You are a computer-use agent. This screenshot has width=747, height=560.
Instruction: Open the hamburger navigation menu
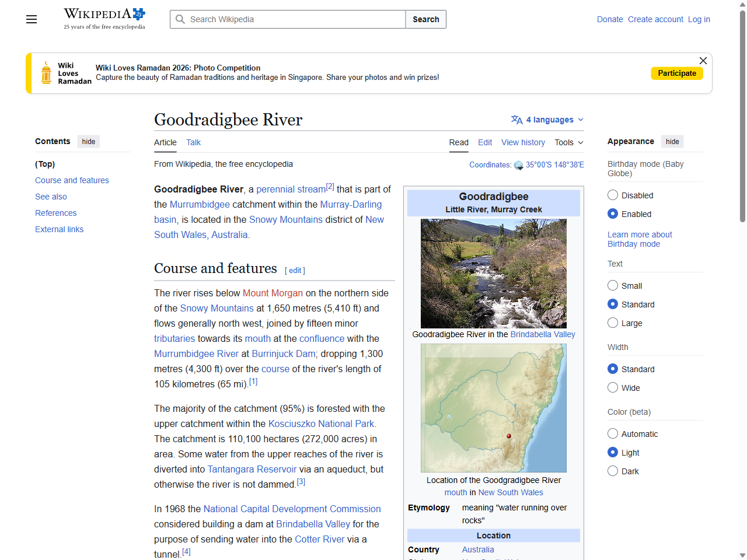point(31,19)
